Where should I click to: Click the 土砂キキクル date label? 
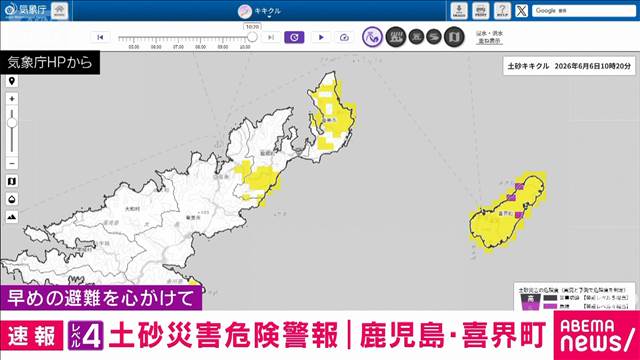pyautogui.click(x=569, y=66)
